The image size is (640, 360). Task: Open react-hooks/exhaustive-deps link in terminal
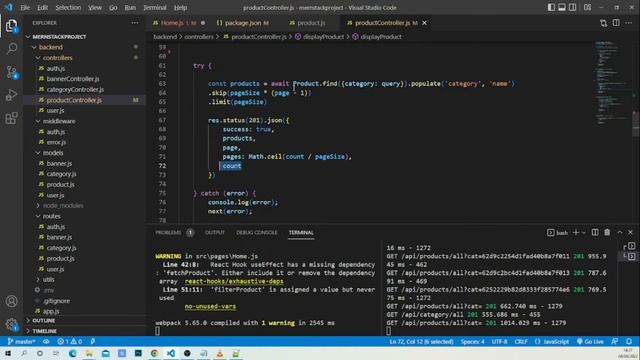(x=234, y=281)
